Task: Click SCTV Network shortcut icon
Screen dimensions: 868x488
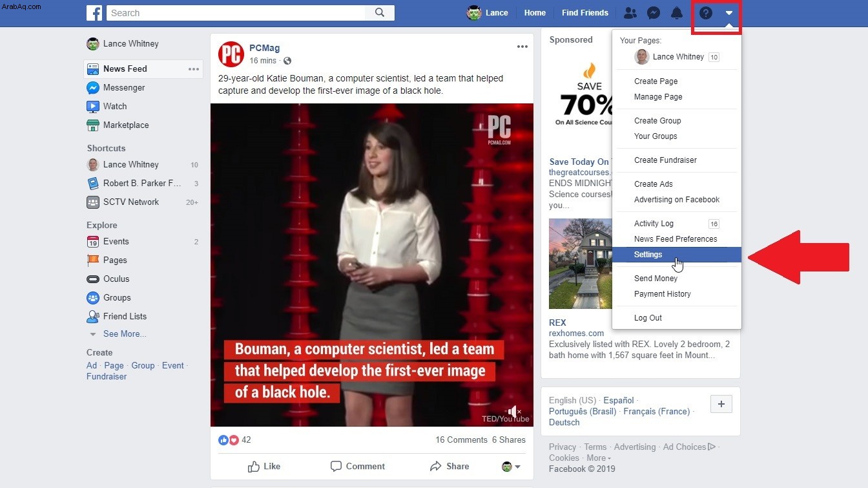Action: click(x=92, y=202)
